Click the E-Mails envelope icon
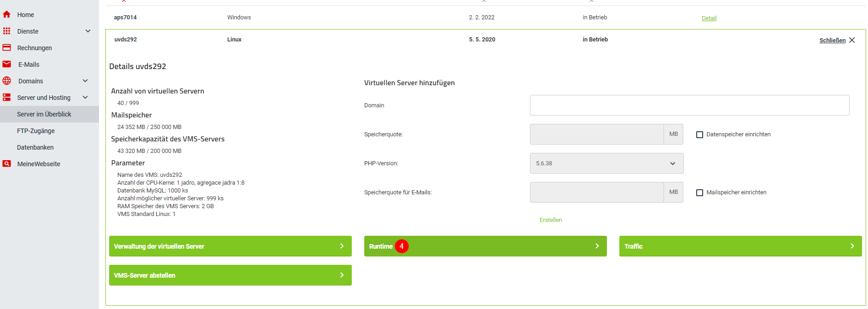Viewport: 868px width, 309px height. (7, 64)
